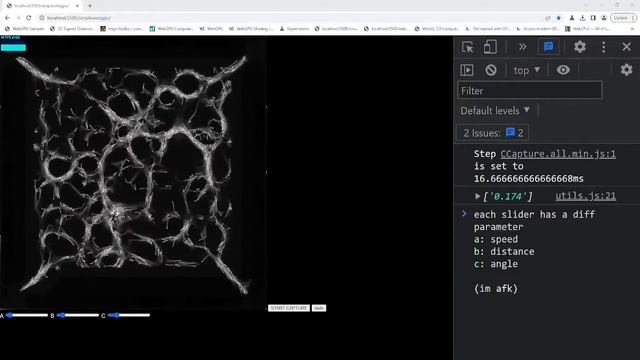640x360 pixels.
Task: Show overflow bookmarks chevron
Action: [x=632, y=29]
